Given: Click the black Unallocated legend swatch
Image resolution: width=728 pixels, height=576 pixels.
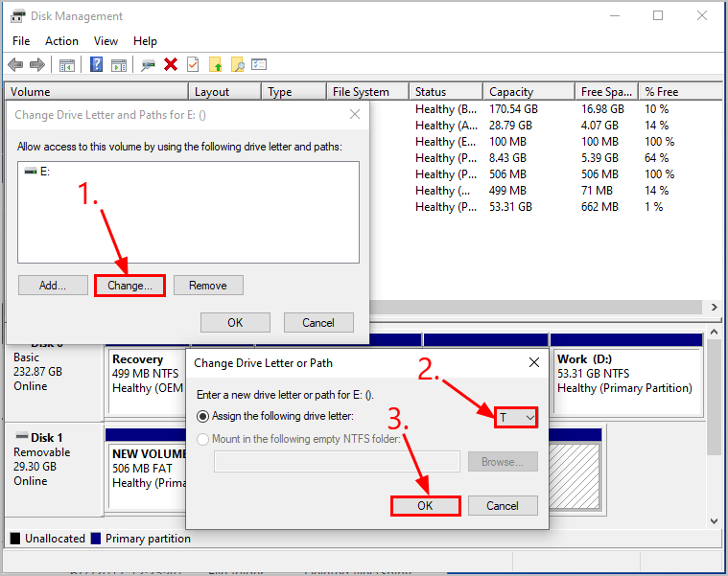Looking at the screenshot, I should (15, 539).
